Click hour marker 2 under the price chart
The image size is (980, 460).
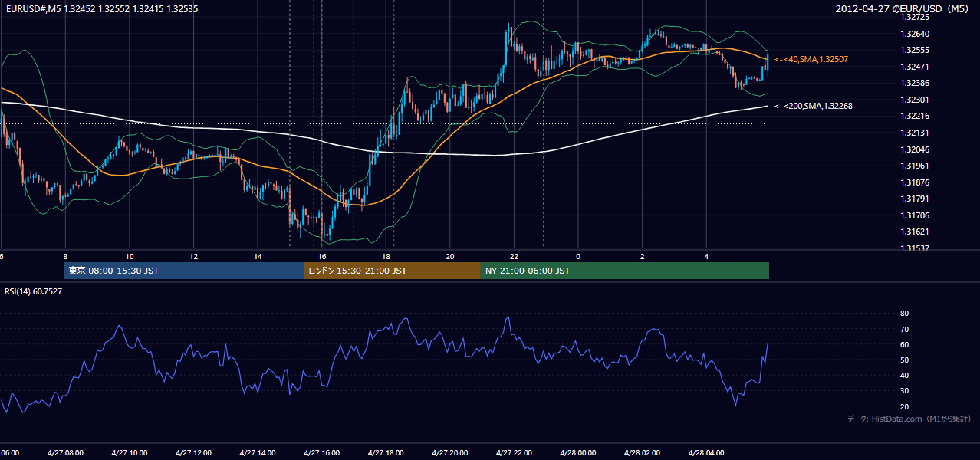click(642, 256)
